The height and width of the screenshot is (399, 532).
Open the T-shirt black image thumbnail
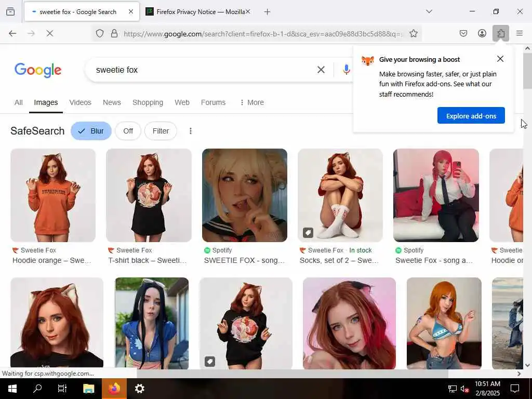pyautogui.click(x=149, y=195)
